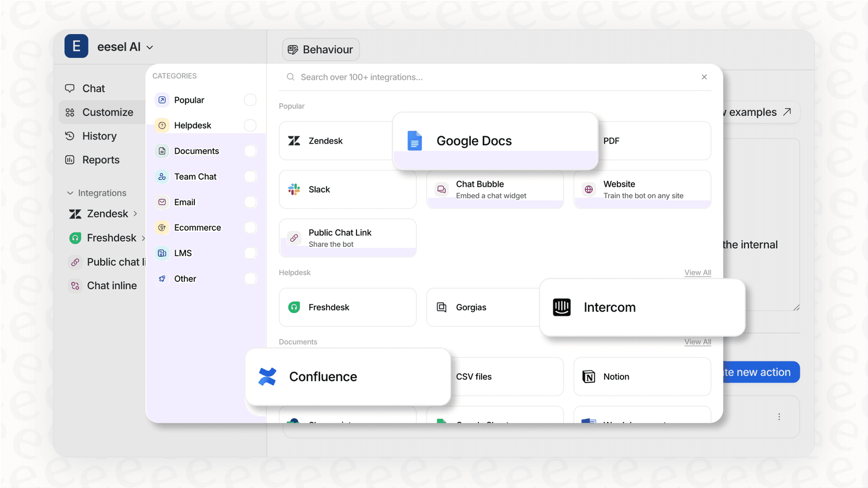Switch to the Behaviour tab
This screenshot has width=868, height=488.
pos(320,49)
